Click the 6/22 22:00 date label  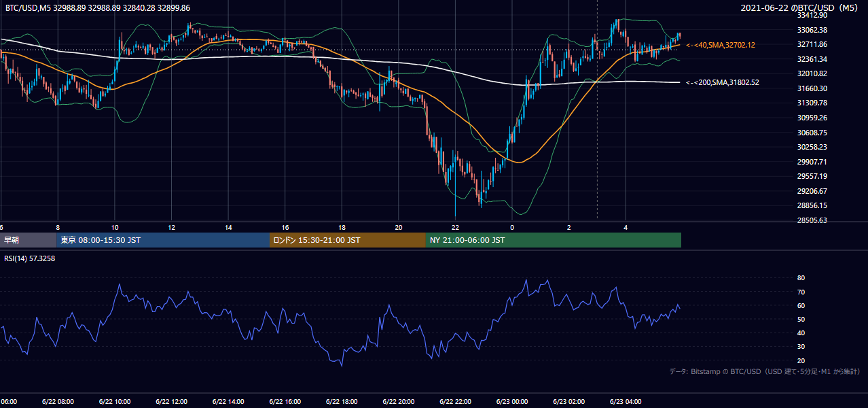(x=455, y=402)
